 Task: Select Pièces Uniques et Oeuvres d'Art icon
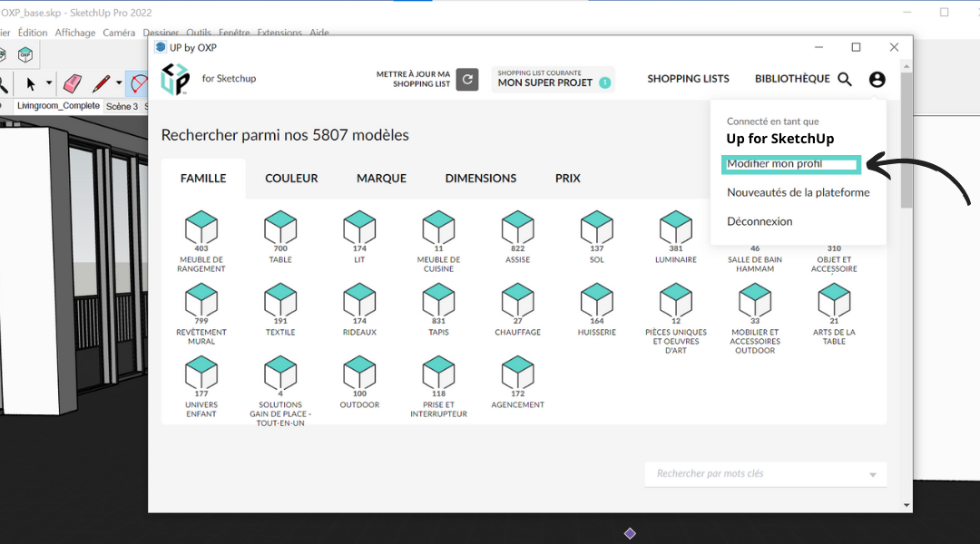point(676,300)
